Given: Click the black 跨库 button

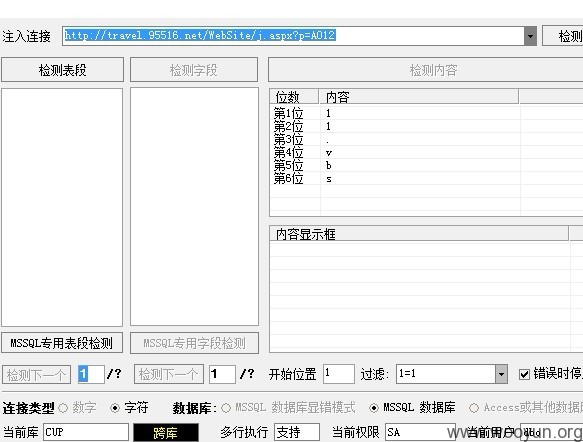Looking at the screenshot, I should click(x=166, y=432).
